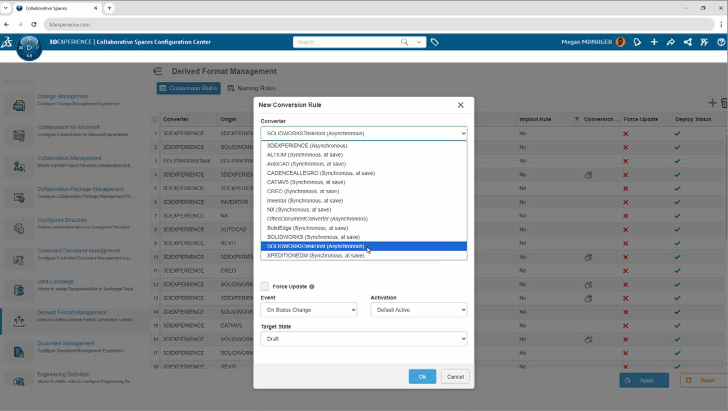Enable the Force Update checkbox
This screenshot has width=728, height=411.
click(x=265, y=287)
